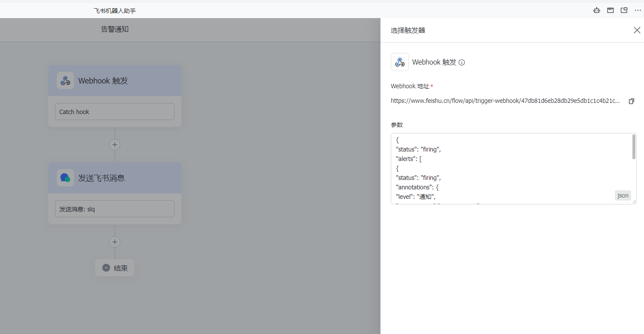Add a step after the Webhook 触发 node
Viewport: 644px width, 334px height.
pyautogui.click(x=115, y=145)
